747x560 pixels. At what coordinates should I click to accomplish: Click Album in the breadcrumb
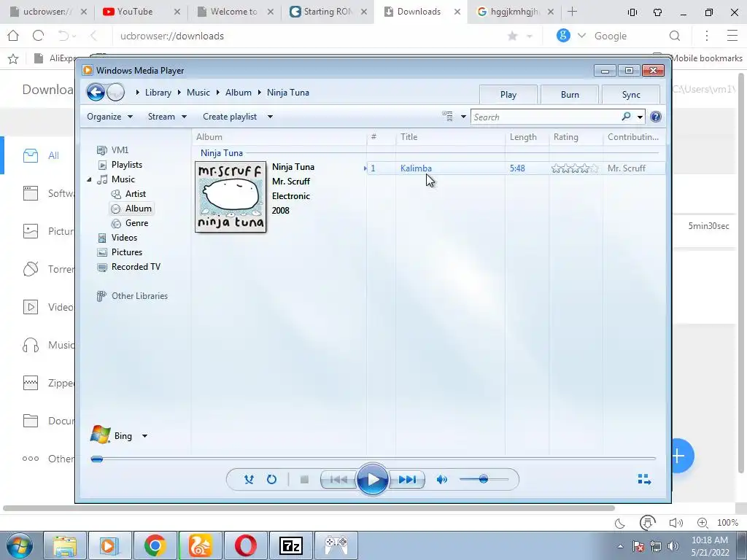click(239, 93)
